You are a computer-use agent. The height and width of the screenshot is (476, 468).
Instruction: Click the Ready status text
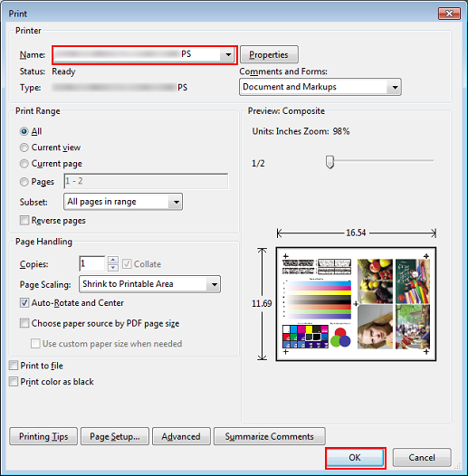63,71
